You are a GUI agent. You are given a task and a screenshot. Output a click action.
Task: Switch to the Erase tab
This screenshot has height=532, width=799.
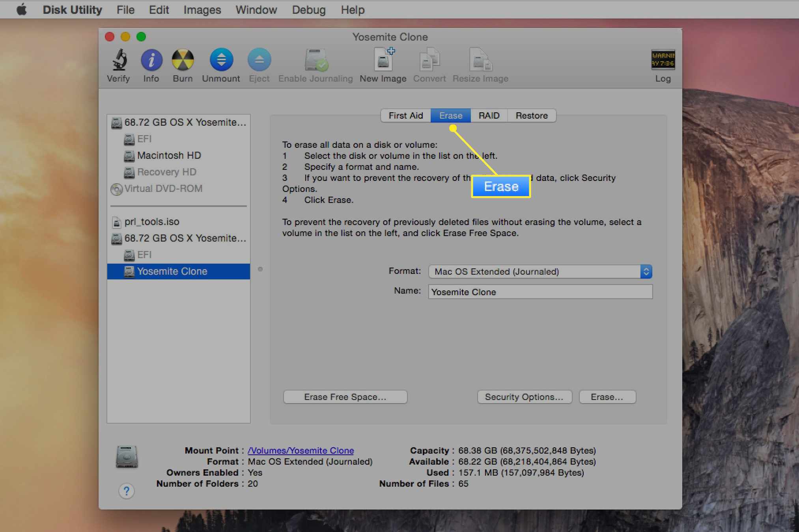point(451,115)
